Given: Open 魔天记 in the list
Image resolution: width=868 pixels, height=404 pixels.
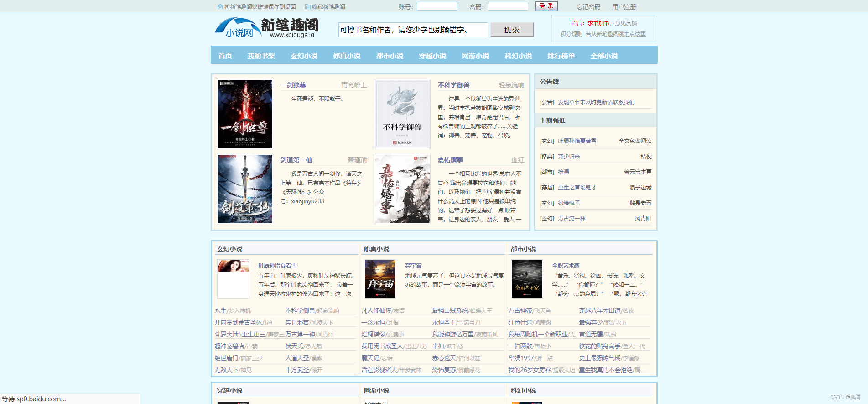Looking at the screenshot, I should tap(370, 358).
